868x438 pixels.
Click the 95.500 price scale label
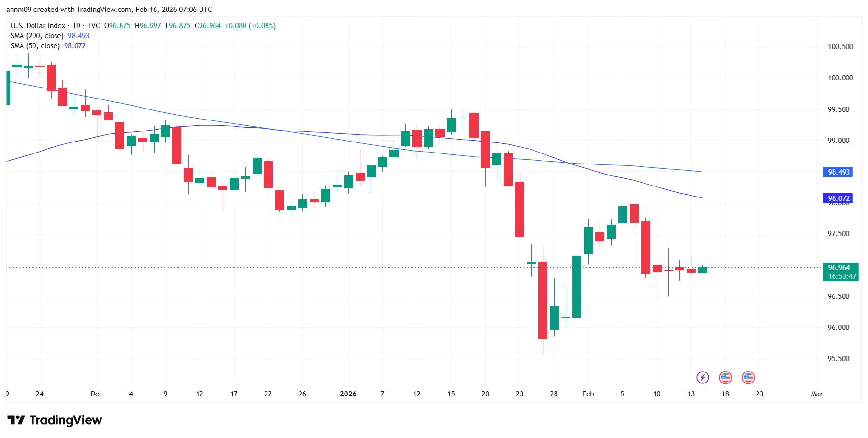point(838,359)
